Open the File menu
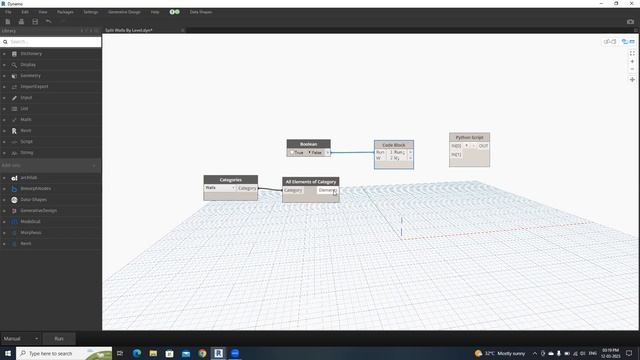This screenshot has height=360, width=640. [x=8, y=12]
